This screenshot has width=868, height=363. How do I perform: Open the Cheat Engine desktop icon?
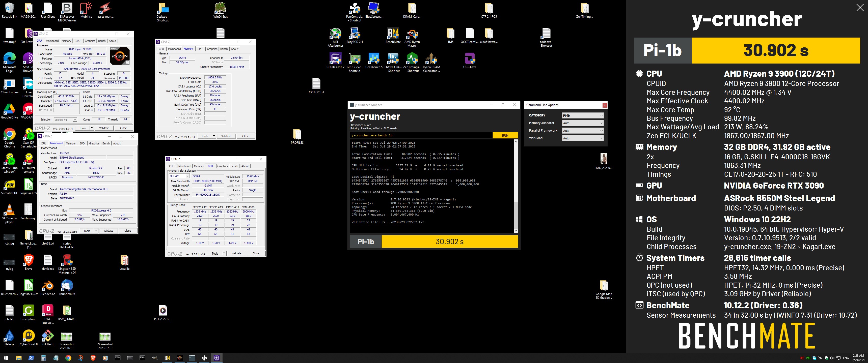pos(9,86)
